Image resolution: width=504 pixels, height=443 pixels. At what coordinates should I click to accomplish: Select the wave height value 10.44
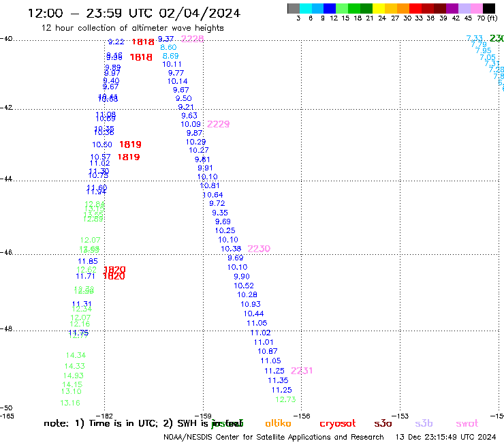[253, 314]
